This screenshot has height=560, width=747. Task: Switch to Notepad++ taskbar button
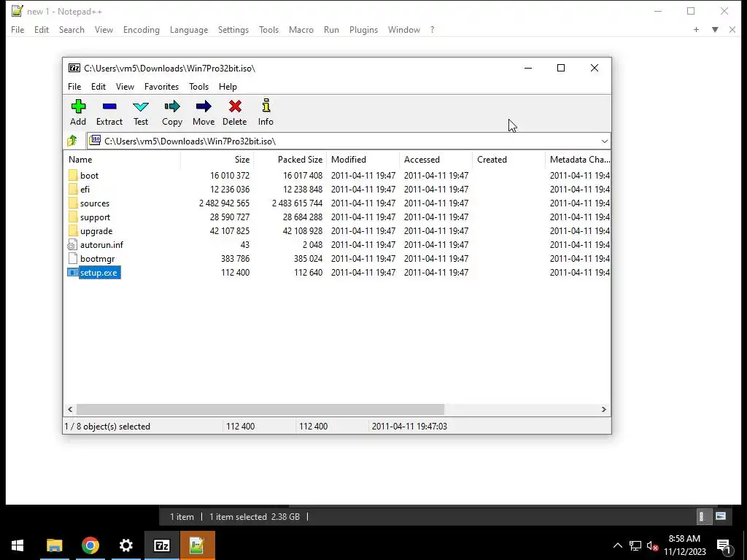[x=197, y=545]
